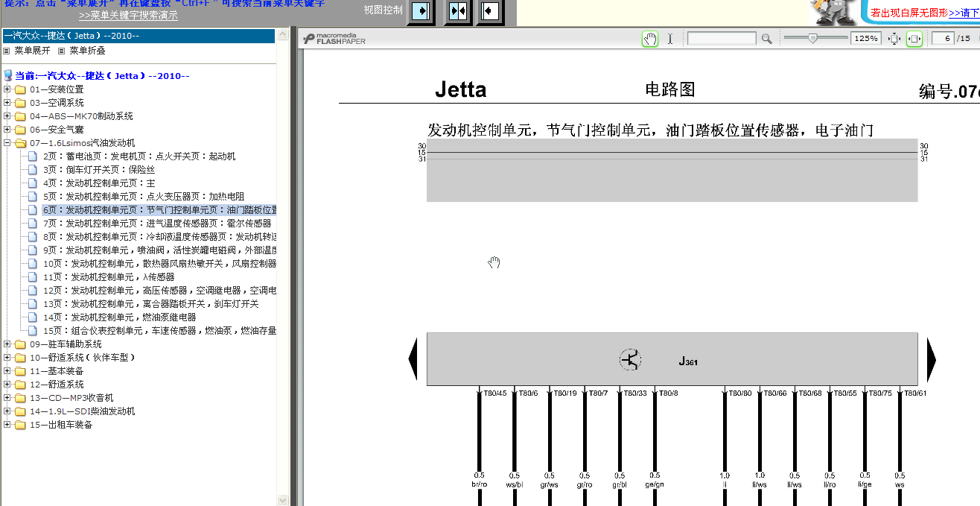Image resolution: width=980 pixels, height=506 pixels.
Task: Adjust the FlashPaper zoom slider
Action: [812, 39]
